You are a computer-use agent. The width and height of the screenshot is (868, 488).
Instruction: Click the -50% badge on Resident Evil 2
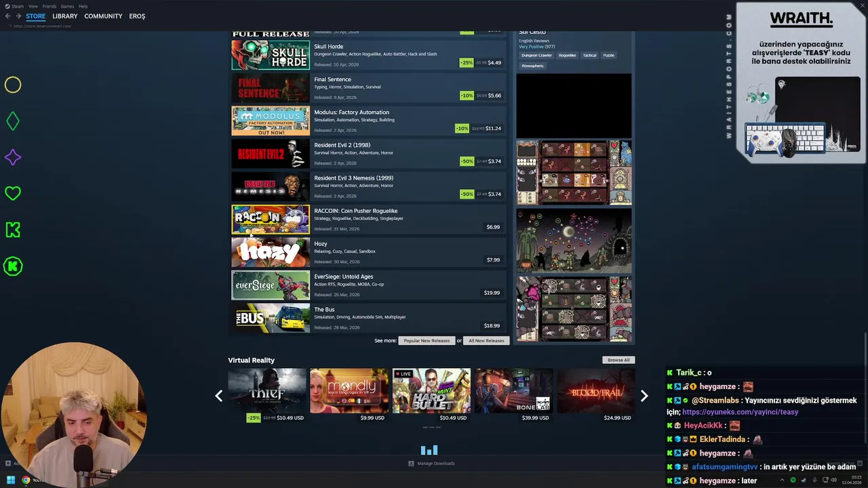467,161
